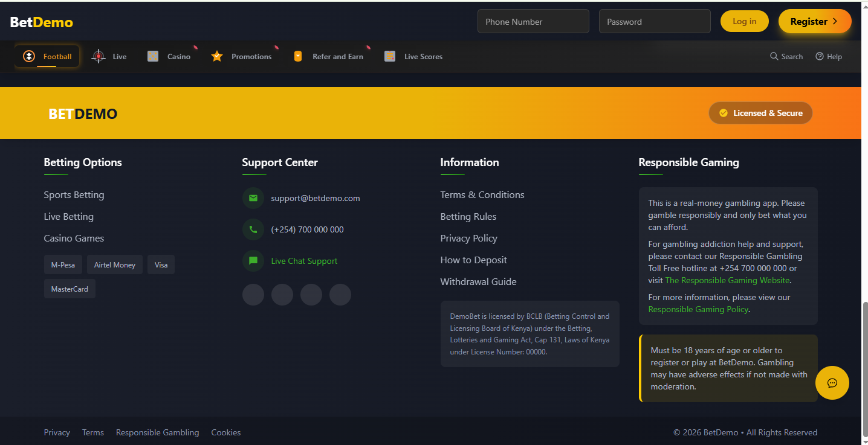
Task: Click the phone icon in Support Center
Action: 253,229
